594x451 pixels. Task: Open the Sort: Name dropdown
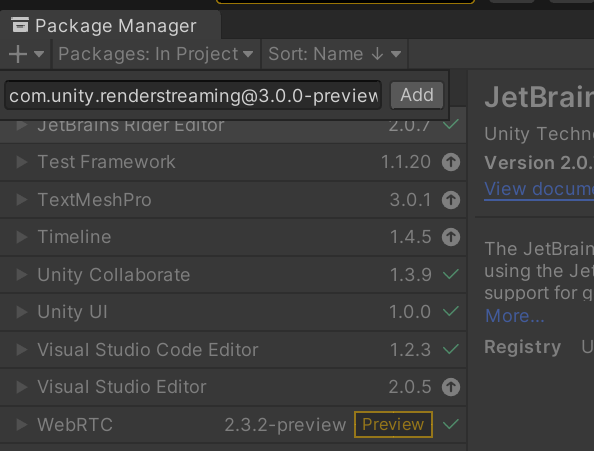pos(335,54)
